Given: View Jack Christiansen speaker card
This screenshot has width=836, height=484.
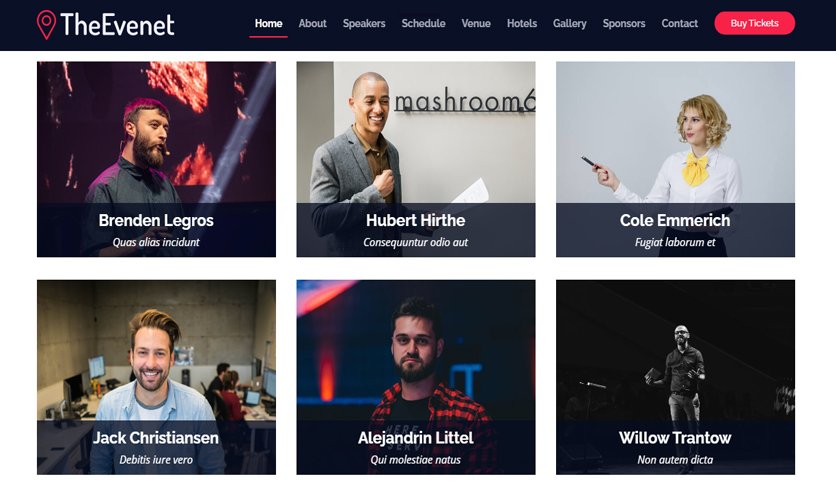Looking at the screenshot, I should click(156, 377).
